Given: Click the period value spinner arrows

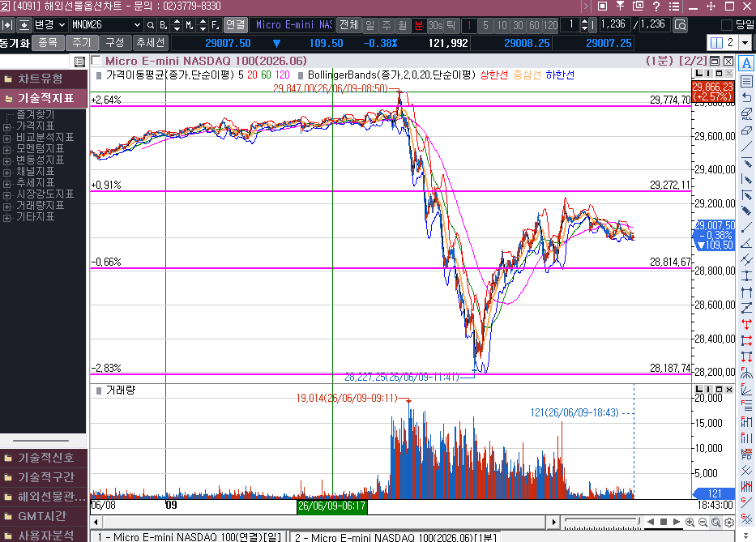Looking at the screenshot, I should coord(584,25).
